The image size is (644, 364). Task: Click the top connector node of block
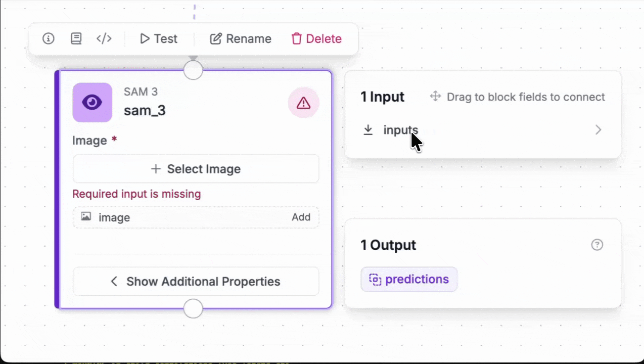click(x=193, y=70)
